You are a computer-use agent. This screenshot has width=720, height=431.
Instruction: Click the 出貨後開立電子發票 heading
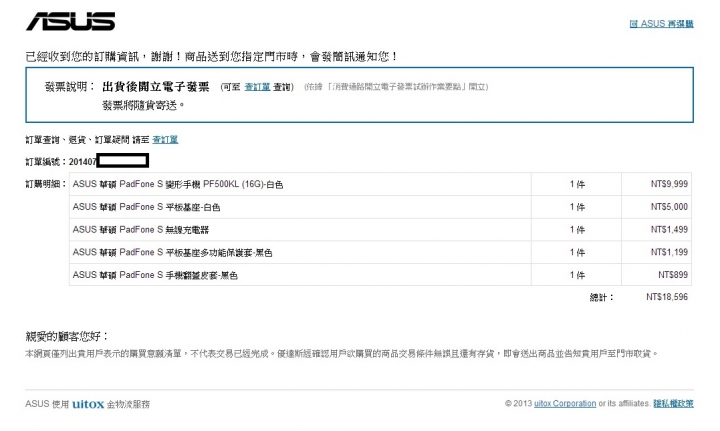point(156,87)
